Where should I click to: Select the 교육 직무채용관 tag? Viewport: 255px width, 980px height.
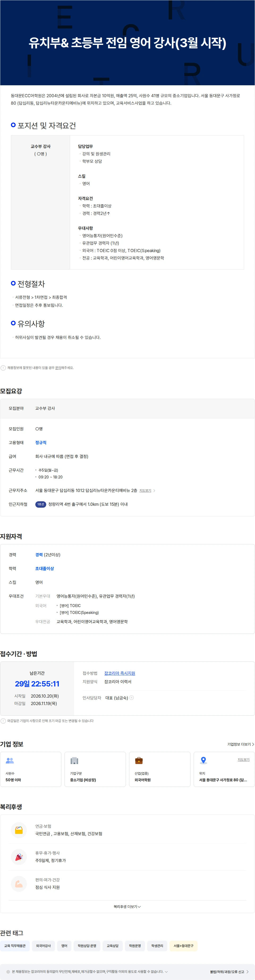click(x=15, y=946)
